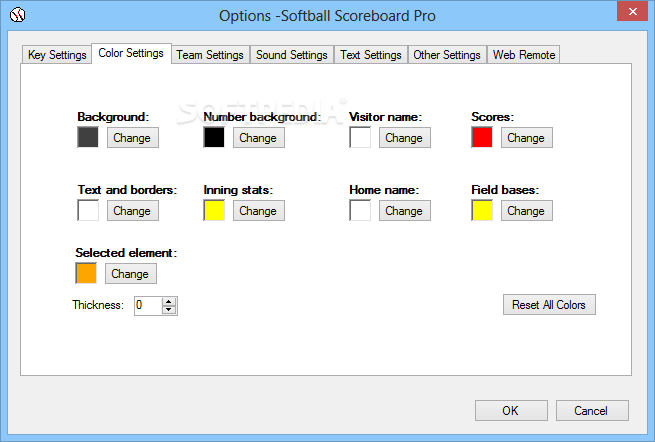The height and width of the screenshot is (442, 655).
Task: Switch to the Other Settings tab
Action: (x=447, y=55)
